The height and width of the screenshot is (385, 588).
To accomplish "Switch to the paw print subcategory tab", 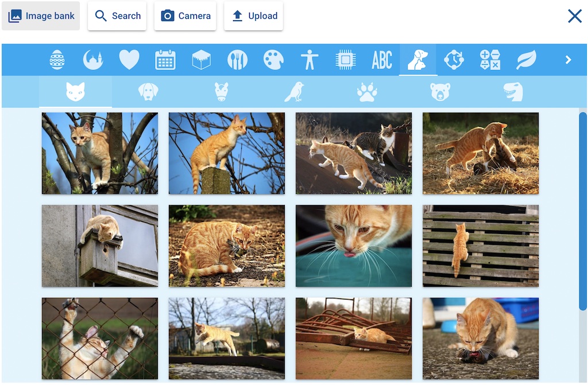I will 367,92.
